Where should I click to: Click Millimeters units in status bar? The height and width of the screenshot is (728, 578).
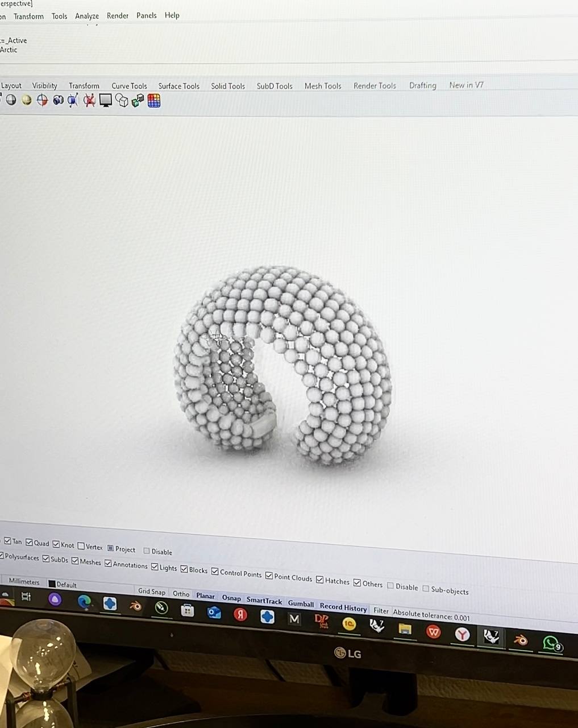pos(24,581)
